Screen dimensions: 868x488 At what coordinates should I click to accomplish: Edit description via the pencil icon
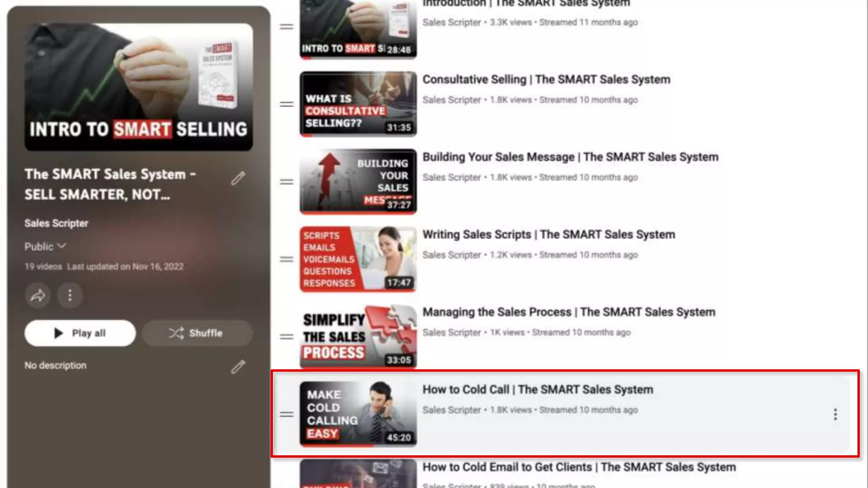(238, 367)
